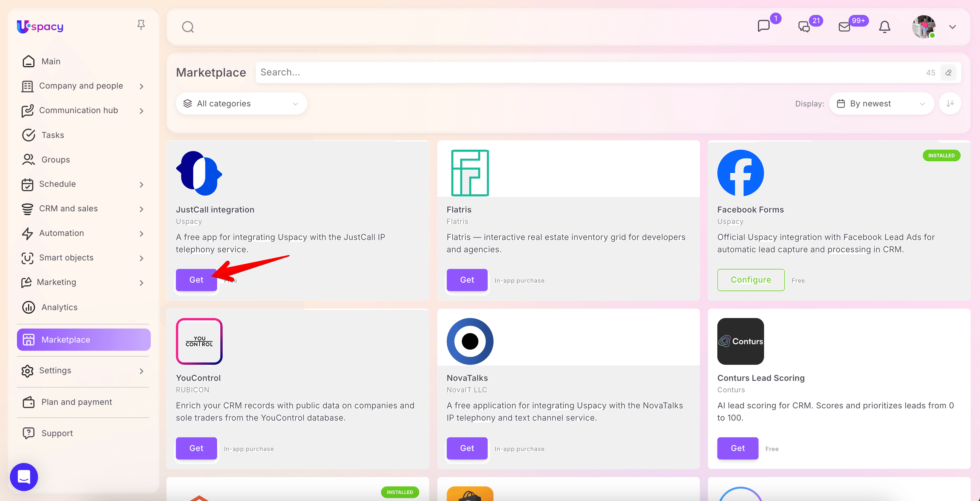Click the Company and people building icon
This screenshot has width=980, height=501.
(x=27, y=87)
